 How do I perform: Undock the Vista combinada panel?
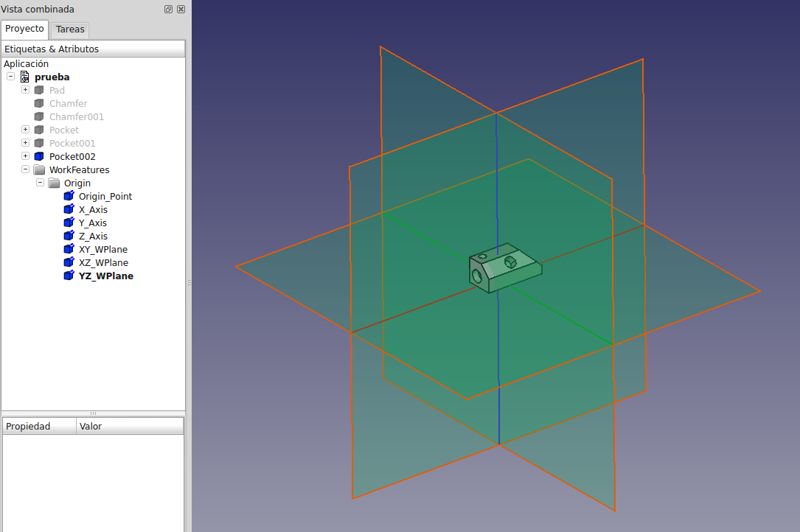click(168, 9)
